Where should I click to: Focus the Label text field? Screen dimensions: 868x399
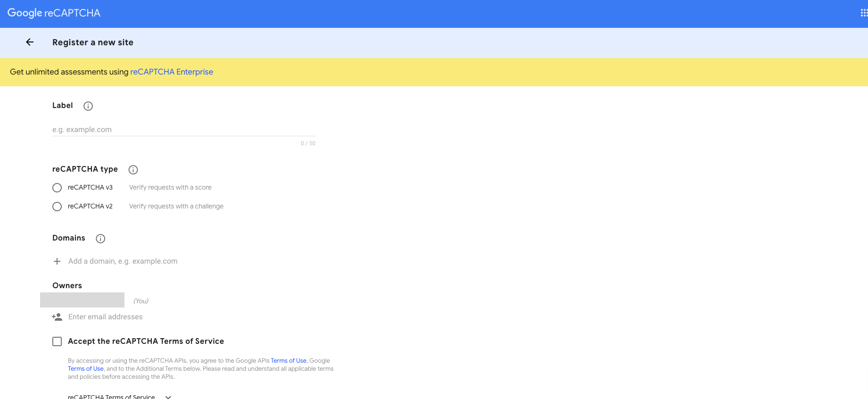[x=184, y=130]
